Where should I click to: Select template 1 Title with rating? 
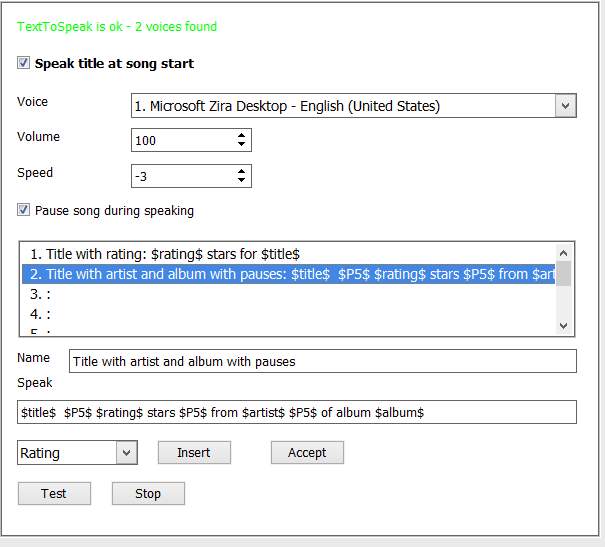[x=288, y=254]
